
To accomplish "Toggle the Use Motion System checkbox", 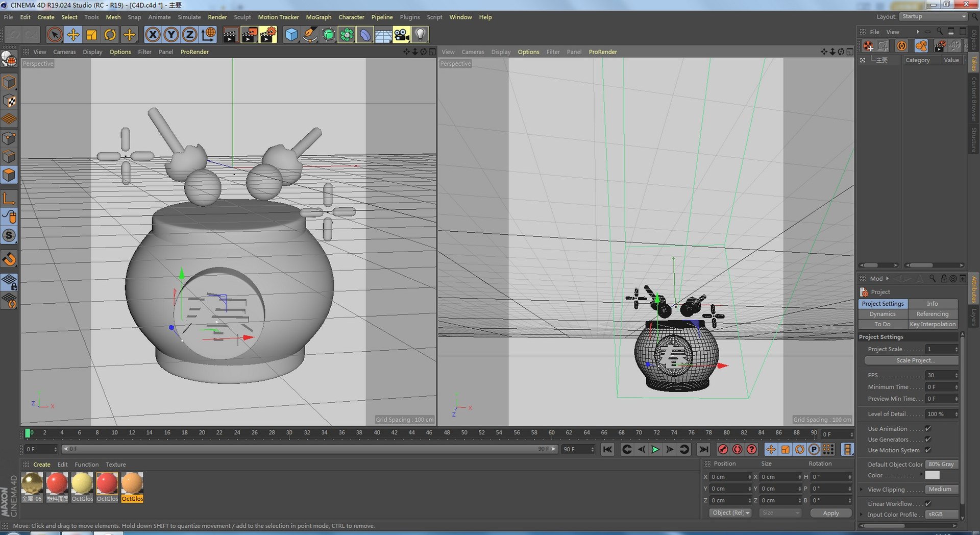I will click(928, 450).
